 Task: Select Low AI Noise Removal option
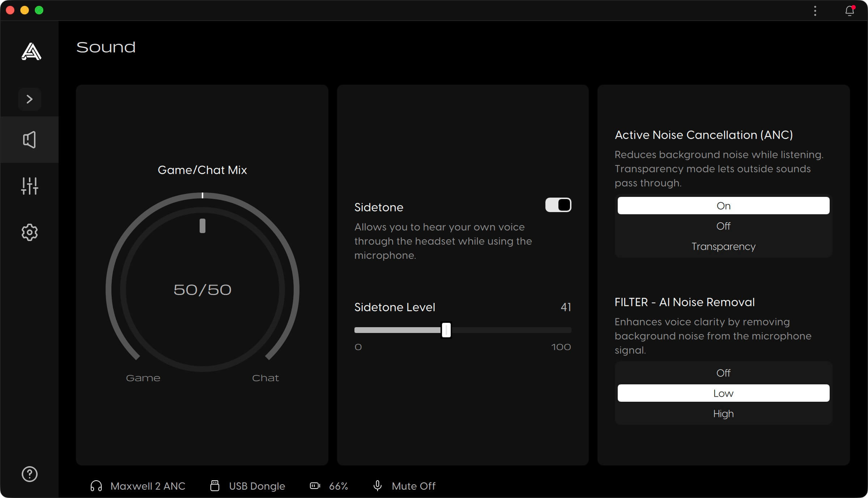pos(723,393)
